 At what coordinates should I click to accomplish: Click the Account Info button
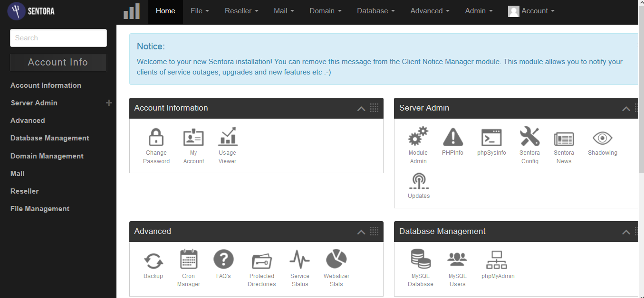[x=58, y=62]
